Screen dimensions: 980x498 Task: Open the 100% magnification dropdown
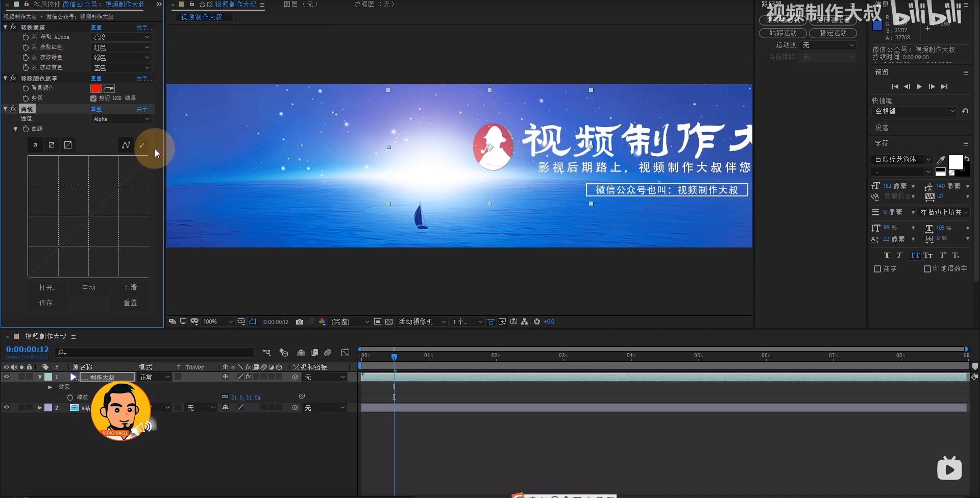pos(218,321)
